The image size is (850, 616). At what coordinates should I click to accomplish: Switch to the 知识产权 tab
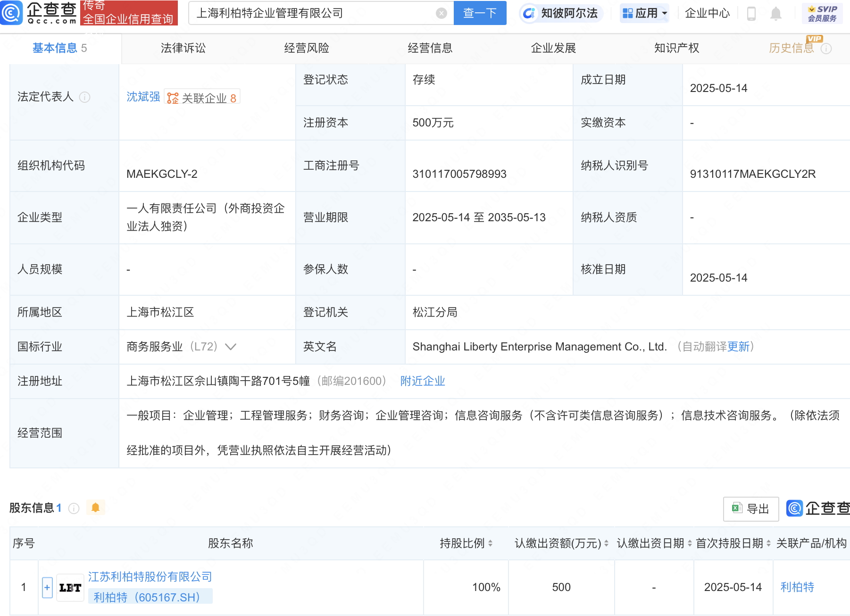pos(677,48)
